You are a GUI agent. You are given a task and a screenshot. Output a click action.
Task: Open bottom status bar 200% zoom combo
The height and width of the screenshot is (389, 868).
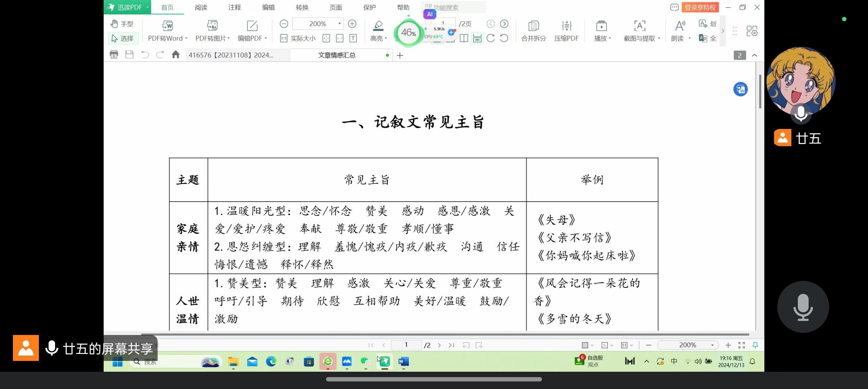[x=712, y=345]
